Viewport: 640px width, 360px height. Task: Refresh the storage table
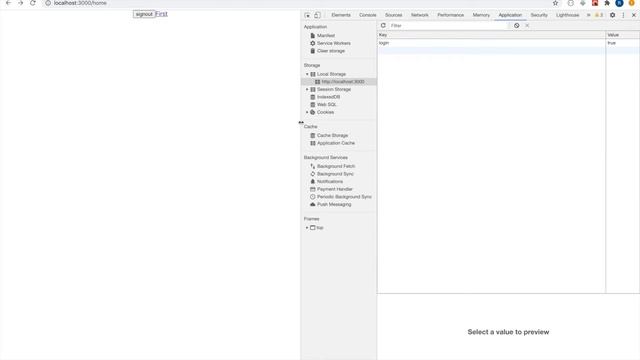coord(383,25)
